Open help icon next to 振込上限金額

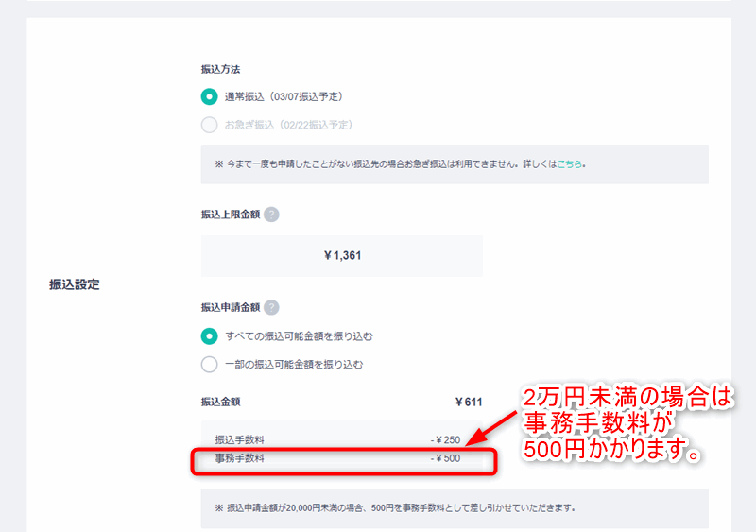click(x=271, y=215)
